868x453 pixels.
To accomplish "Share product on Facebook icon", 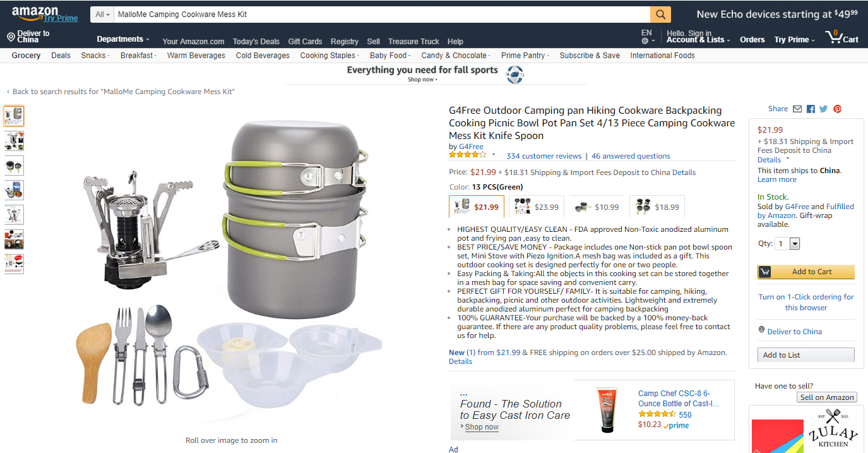I will 811,109.
